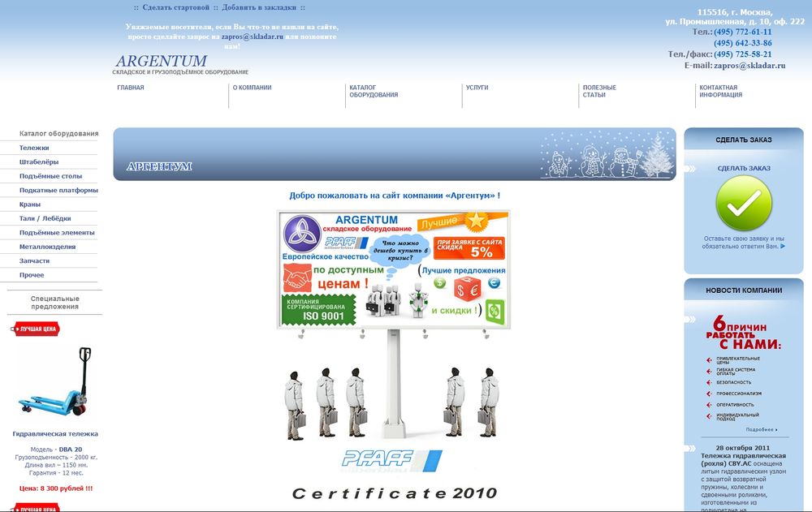The width and height of the screenshot is (812, 512).
Task: Click the snowmen winter decoration banner
Action: tap(607, 155)
